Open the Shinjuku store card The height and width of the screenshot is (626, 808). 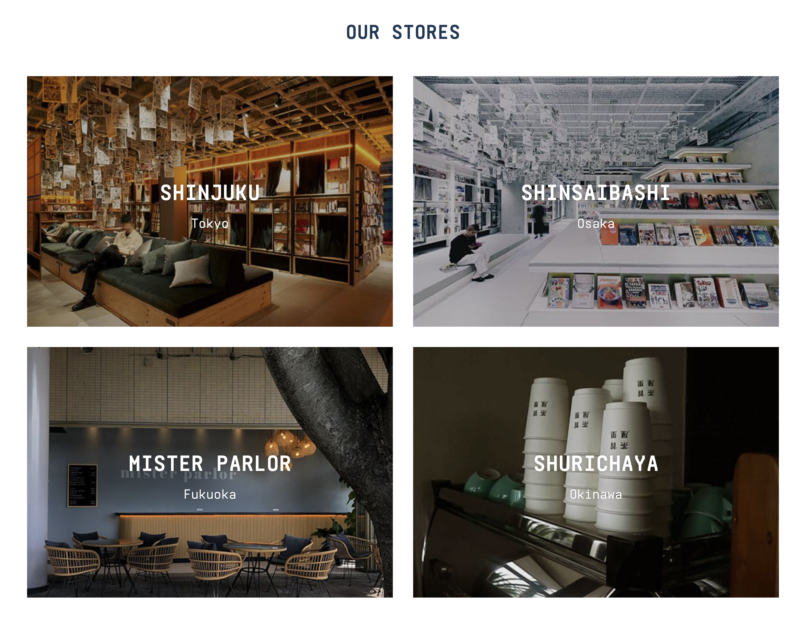pos(210,201)
